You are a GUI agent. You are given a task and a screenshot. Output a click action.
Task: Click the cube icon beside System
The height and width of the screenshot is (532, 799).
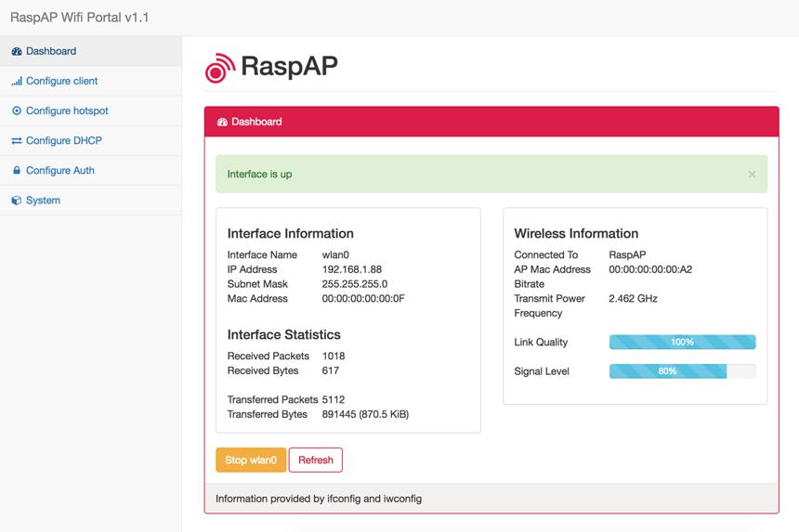pos(17,200)
